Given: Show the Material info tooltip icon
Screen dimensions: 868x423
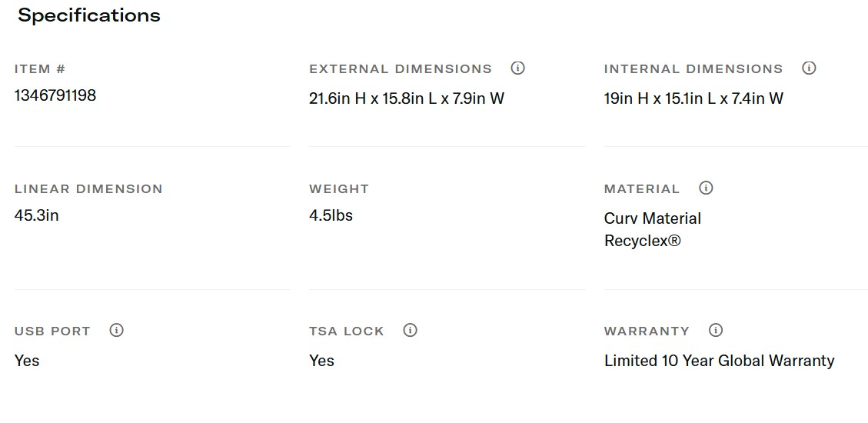Looking at the screenshot, I should point(706,188).
